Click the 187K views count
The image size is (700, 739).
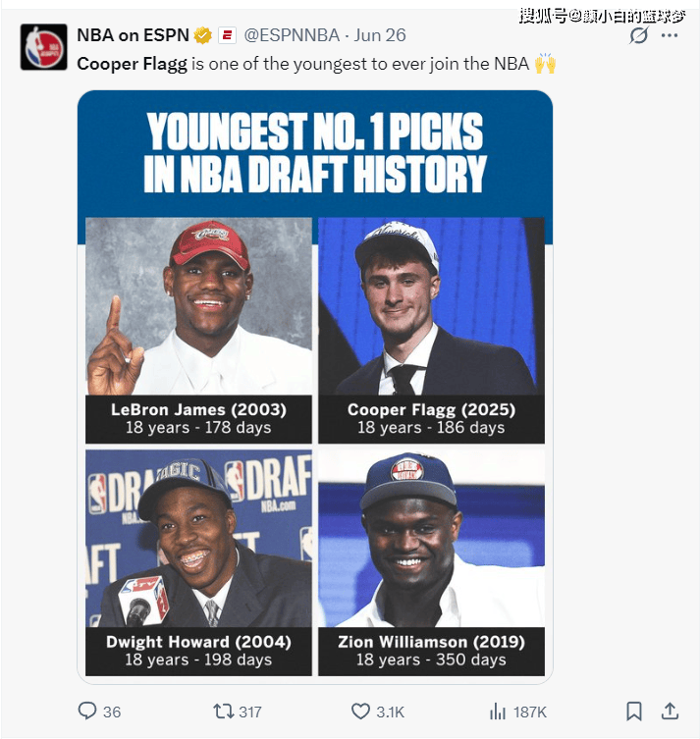point(529,712)
